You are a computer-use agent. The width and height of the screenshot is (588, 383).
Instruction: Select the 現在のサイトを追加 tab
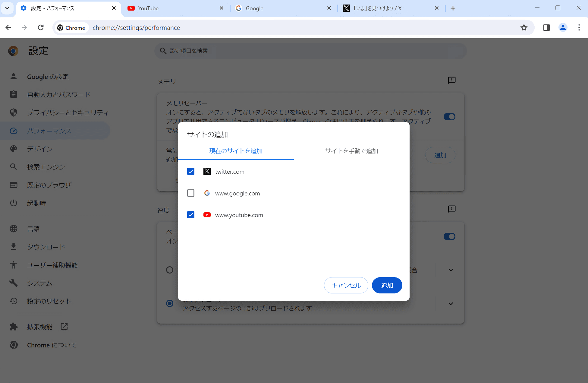point(236,151)
